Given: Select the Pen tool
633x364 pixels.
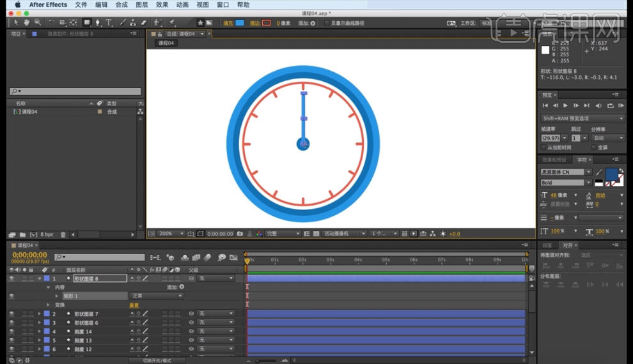Looking at the screenshot, I should coord(98,22).
